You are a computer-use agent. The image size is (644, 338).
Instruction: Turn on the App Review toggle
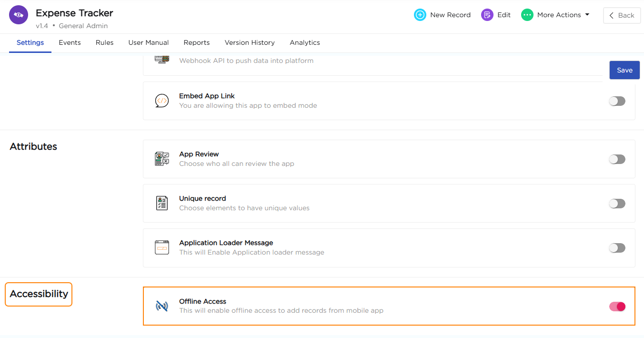(617, 159)
